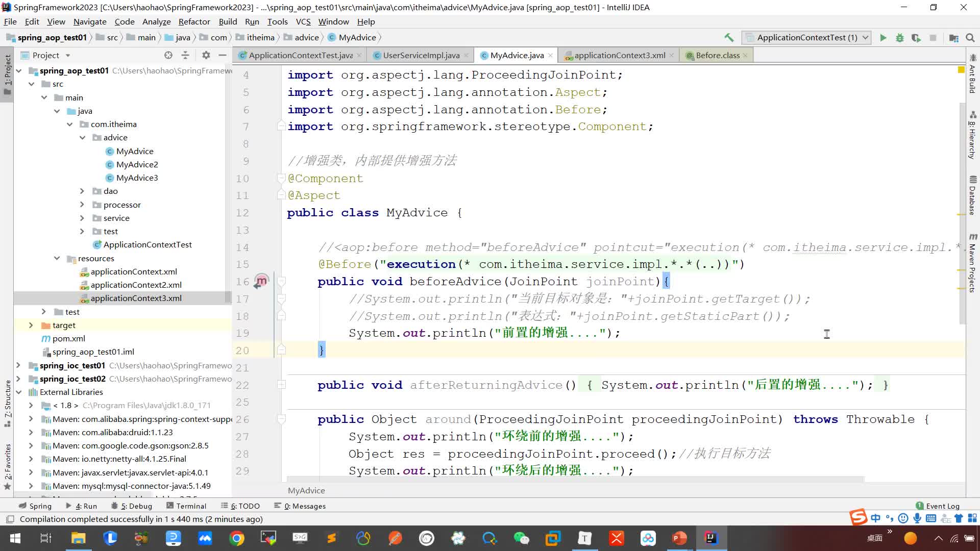Open File Explorer from the taskbar

[78, 538]
